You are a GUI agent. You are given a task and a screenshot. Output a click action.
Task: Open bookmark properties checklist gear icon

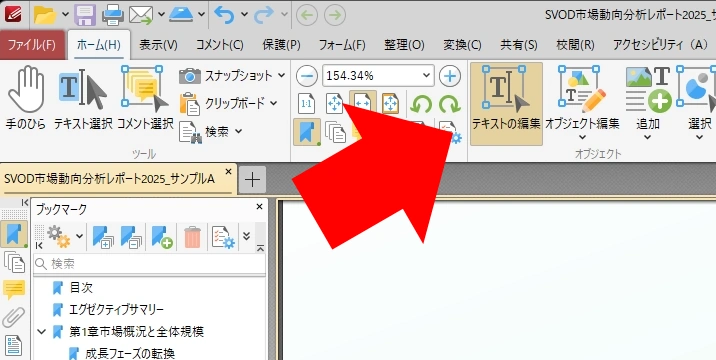tap(223, 237)
